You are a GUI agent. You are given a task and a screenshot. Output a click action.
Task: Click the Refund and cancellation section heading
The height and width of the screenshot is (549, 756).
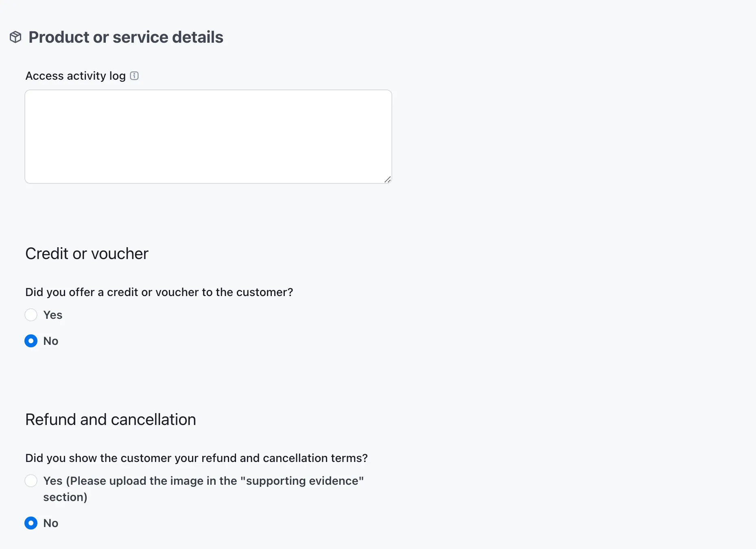tap(111, 419)
